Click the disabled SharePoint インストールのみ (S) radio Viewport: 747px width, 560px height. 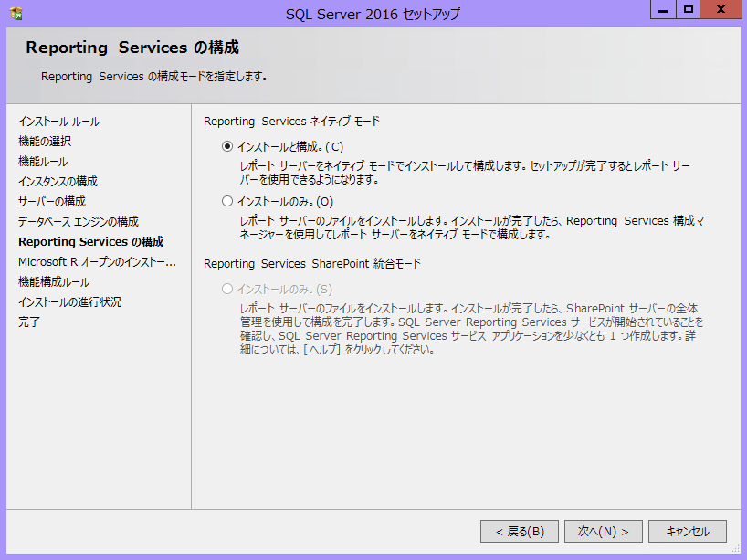(227, 289)
